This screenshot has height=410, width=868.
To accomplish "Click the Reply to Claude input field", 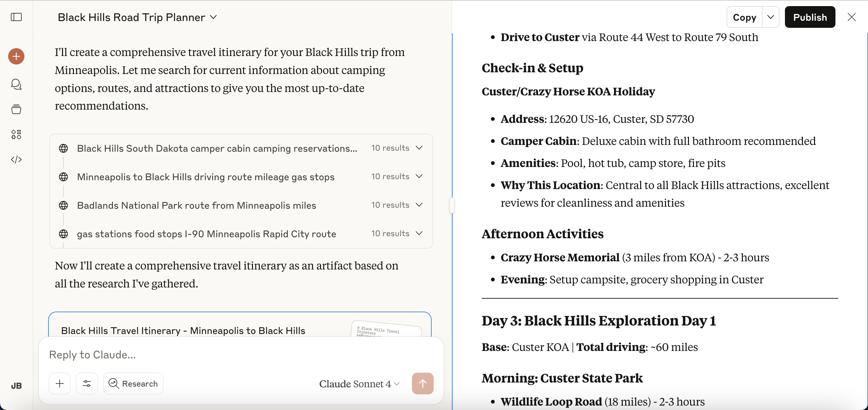I will pyautogui.click(x=237, y=355).
